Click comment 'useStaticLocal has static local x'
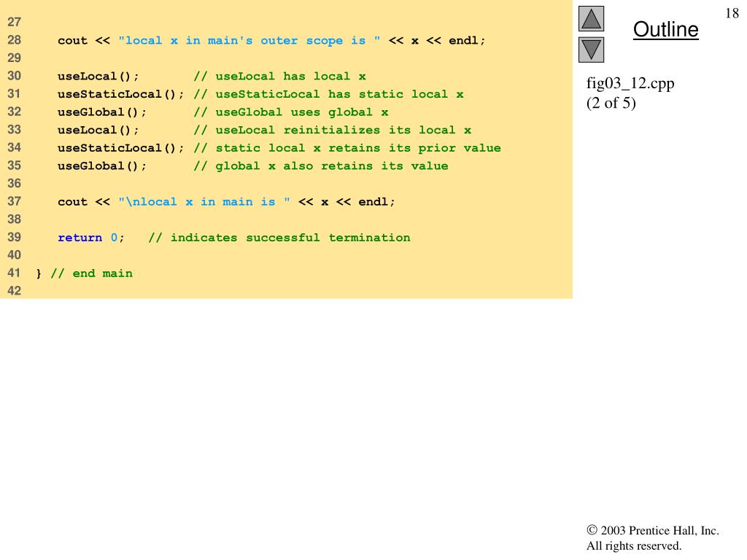747x560 pixels. tap(328, 94)
